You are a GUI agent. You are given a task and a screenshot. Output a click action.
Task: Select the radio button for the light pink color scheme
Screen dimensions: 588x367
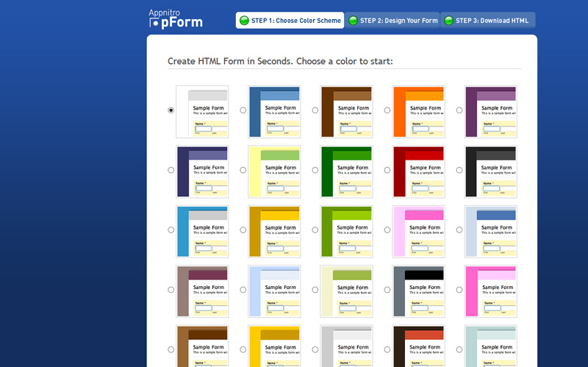387,229
